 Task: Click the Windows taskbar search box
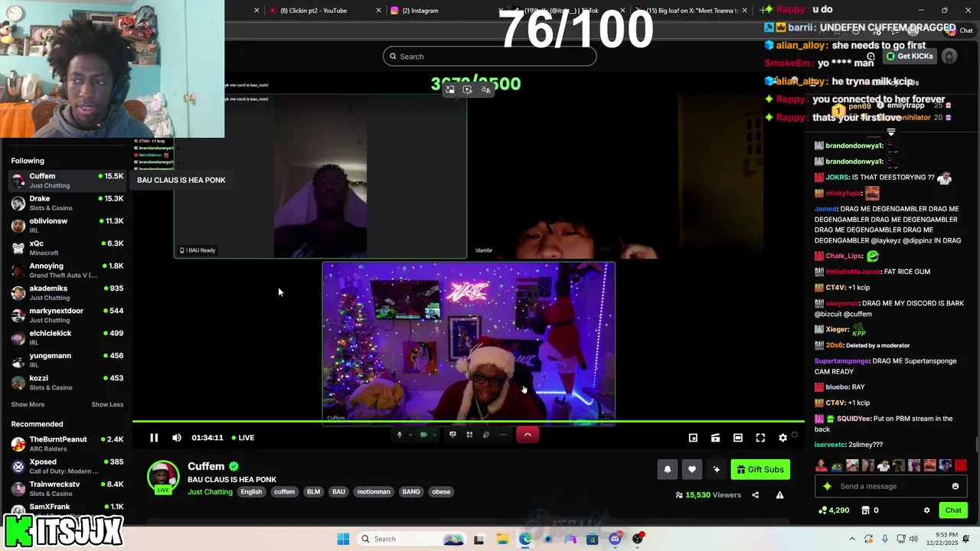click(410, 539)
